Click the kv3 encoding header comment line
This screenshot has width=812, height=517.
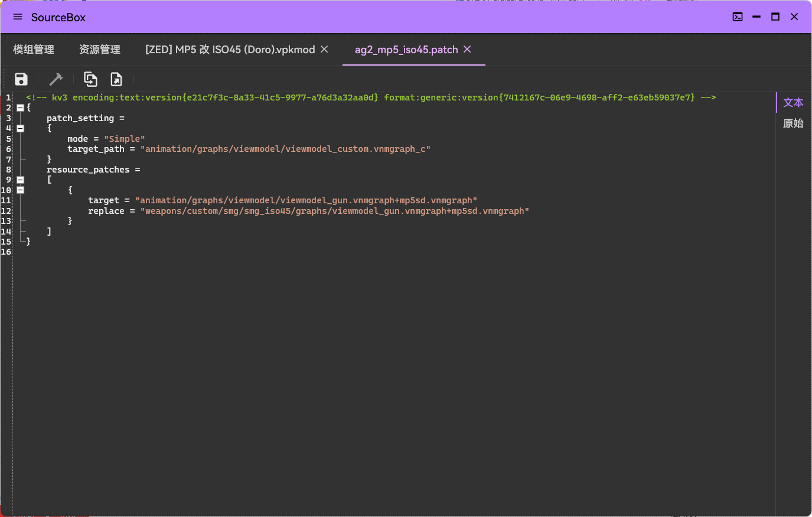click(371, 97)
